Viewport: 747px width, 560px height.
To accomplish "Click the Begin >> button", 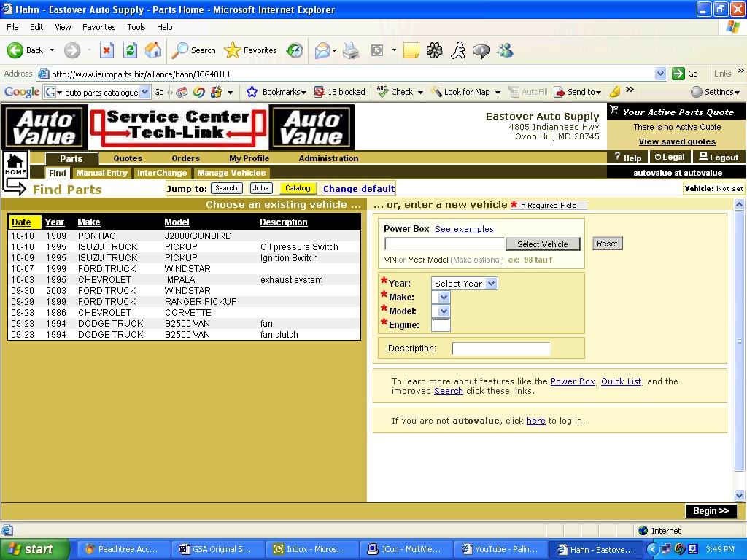I will tap(711, 510).
